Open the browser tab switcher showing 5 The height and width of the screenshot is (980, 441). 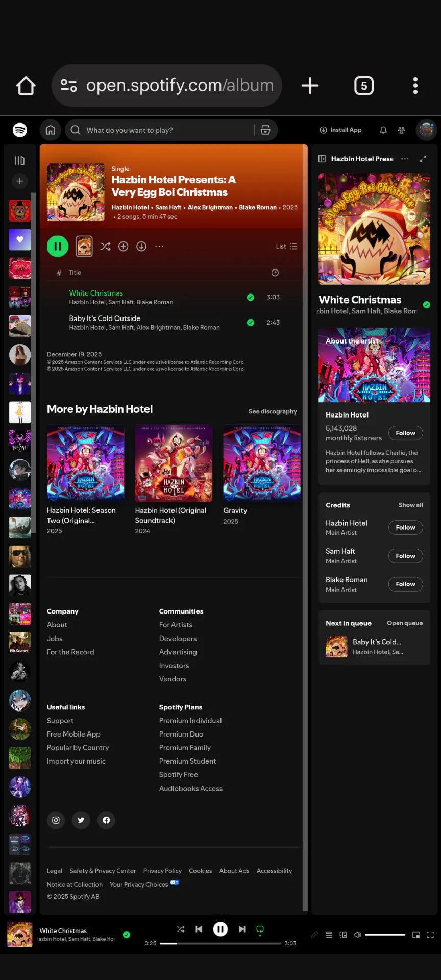[x=364, y=86]
